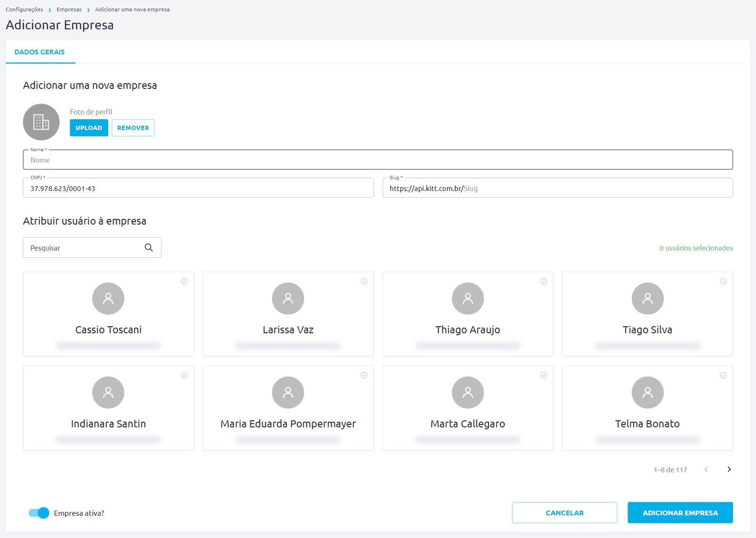Viewport: 756px width, 538px height.
Task: Click the name Tiago Silva
Action: [x=647, y=330]
